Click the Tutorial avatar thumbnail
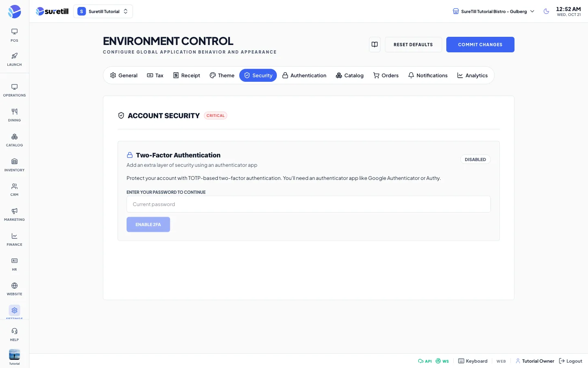The image size is (588, 368). tap(14, 355)
